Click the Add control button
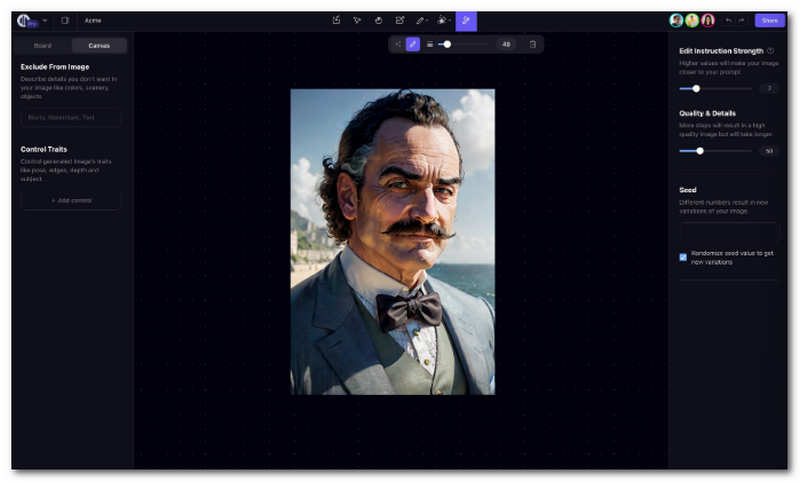 click(71, 200)
